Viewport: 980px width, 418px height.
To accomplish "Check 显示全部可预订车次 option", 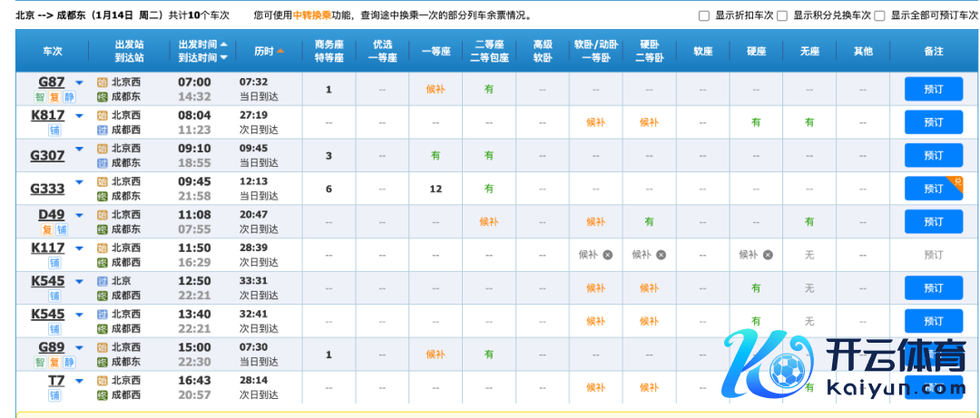I will 879,15.
